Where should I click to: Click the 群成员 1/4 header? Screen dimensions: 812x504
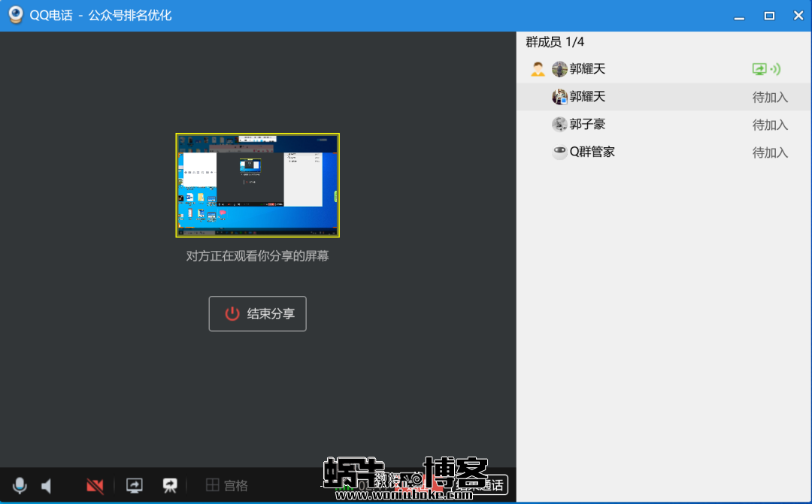[x=555, y=42]
